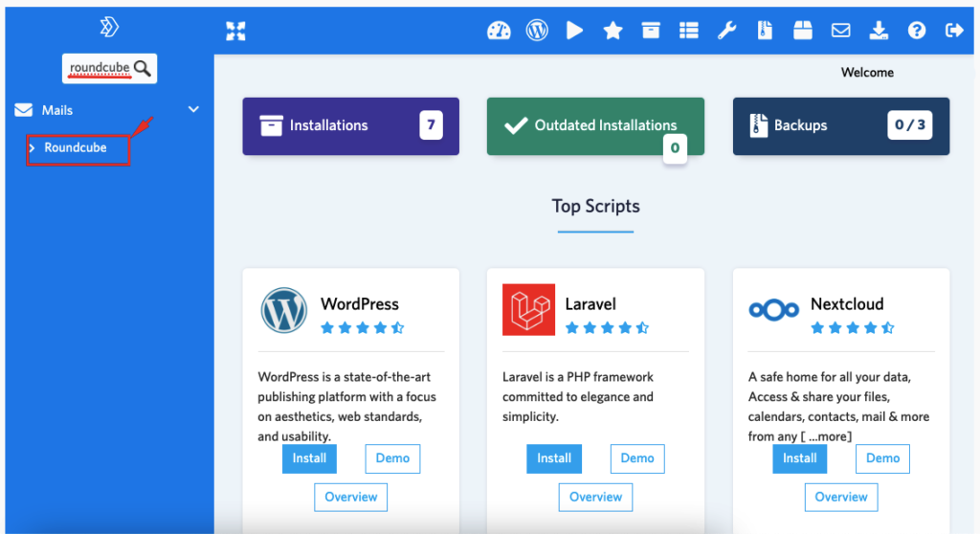
Task: Click the roundcube search field
Action: click(x=109, y=68)
